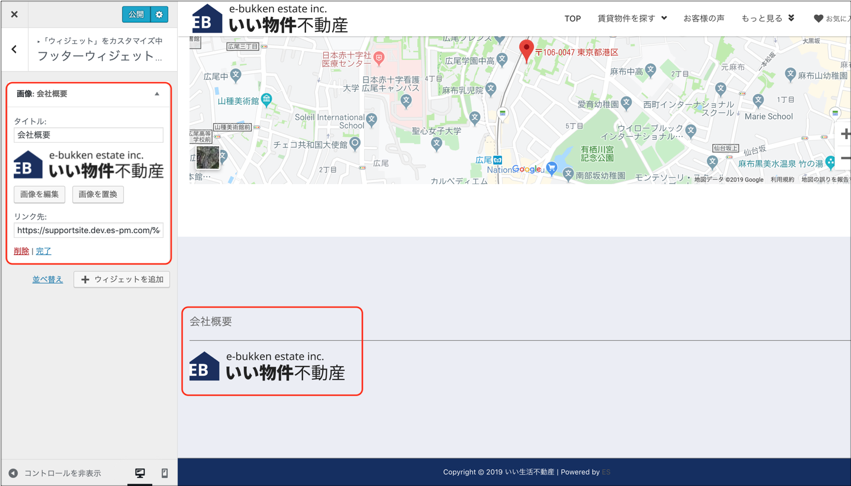Go back using the left chevron arrow
The width and height of the screenshot is (851, 486).
tap(14, 49)
